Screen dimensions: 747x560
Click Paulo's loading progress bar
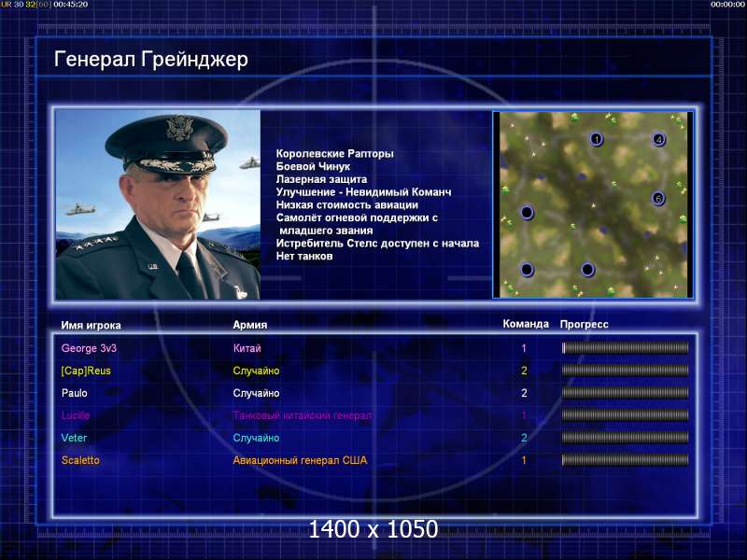[625, 393]
